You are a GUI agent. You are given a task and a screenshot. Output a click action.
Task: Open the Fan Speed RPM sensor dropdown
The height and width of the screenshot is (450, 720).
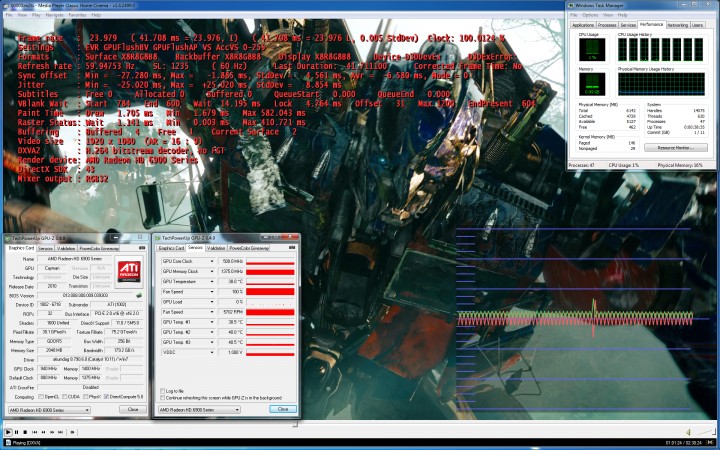click(212, 312)
